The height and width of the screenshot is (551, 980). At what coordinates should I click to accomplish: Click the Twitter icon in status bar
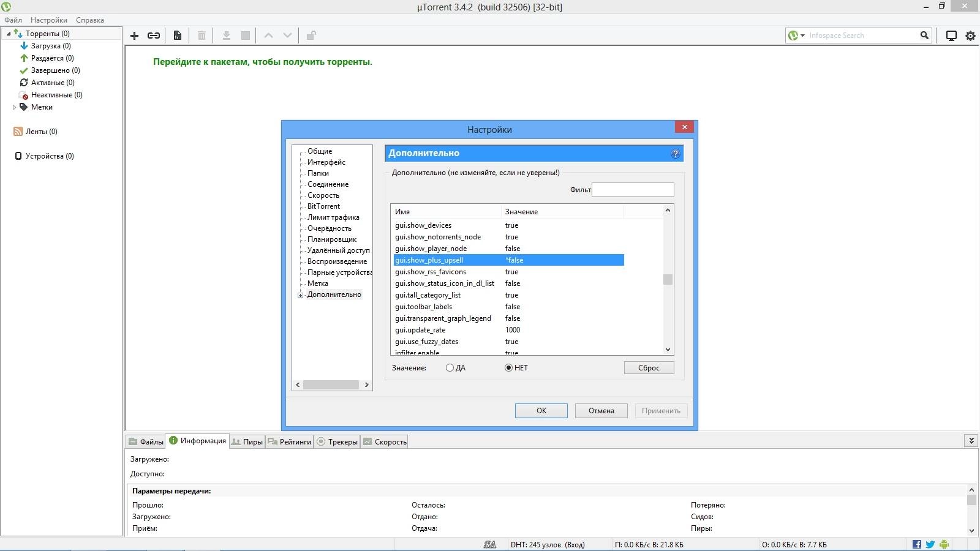(x=930, y=544)
